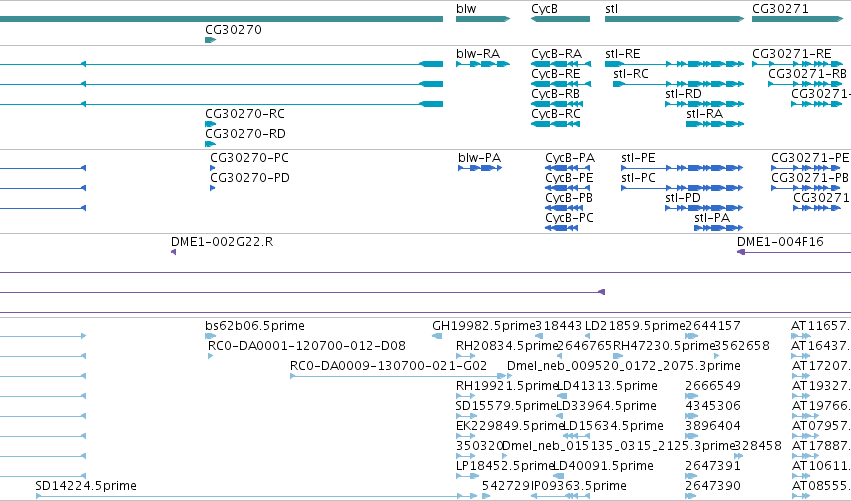
Task: Click the SD15579.5prime EST
Action: [x=466, y=416]
